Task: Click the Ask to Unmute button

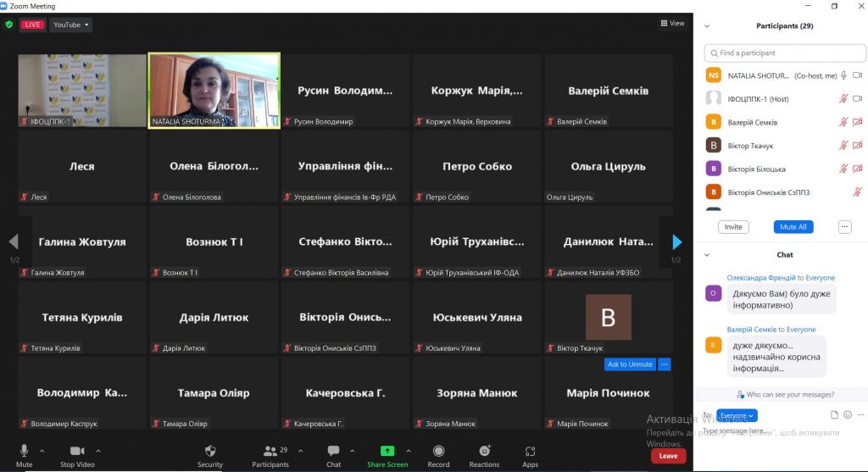Action: (x=630, y=364)
